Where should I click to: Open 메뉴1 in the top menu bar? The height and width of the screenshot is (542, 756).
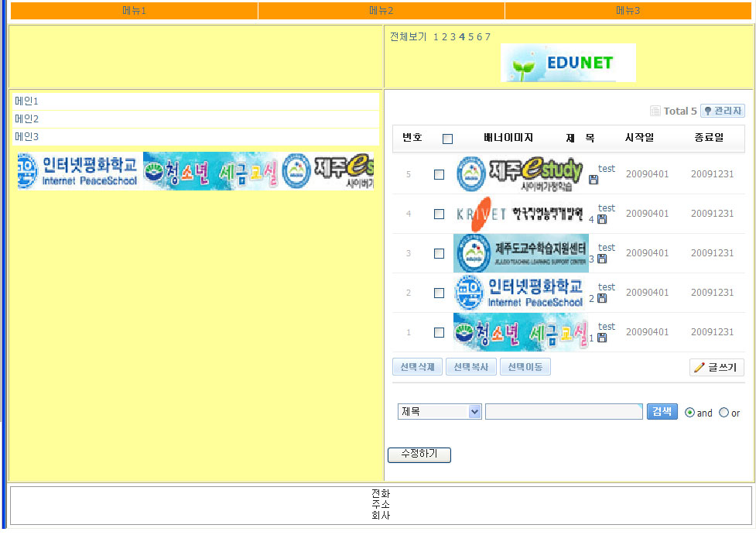[134, 11]
